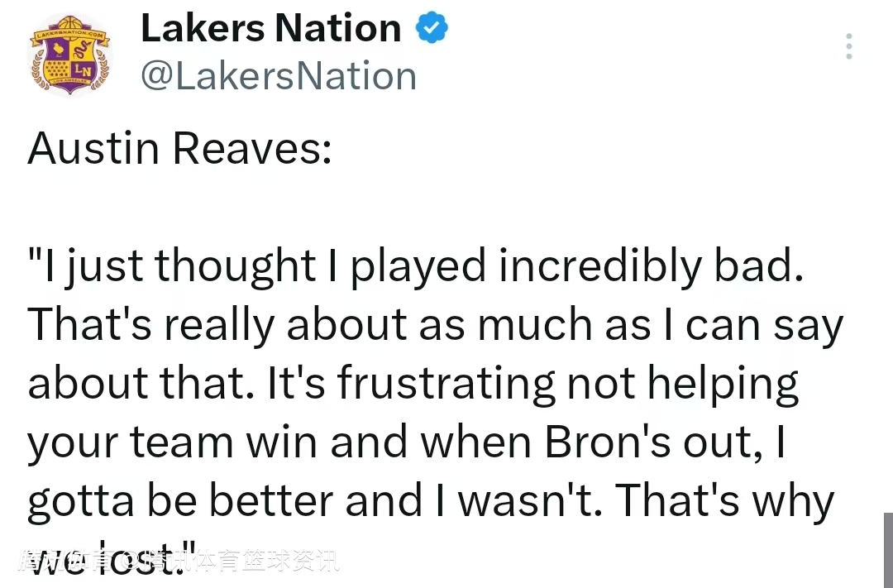The height and width of the screenshot is (588, 893).
Task: Open the Lakers Nation display name
Action: (270, 28)
